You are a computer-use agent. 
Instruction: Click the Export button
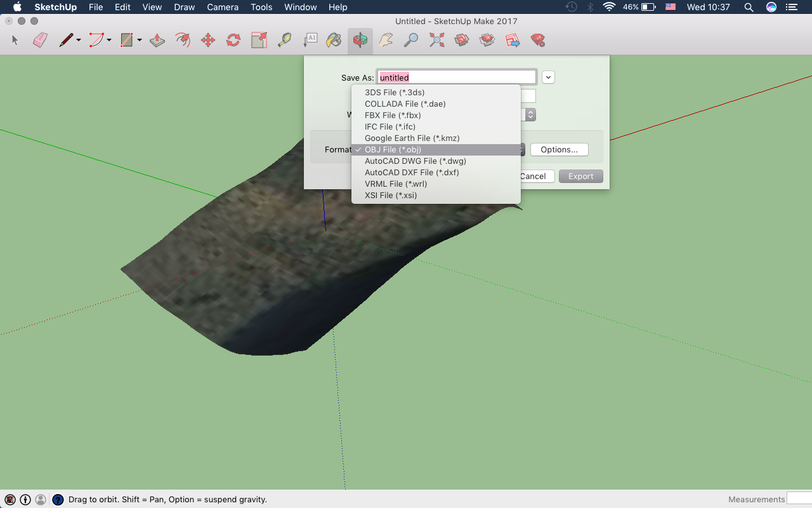point(581,177)
